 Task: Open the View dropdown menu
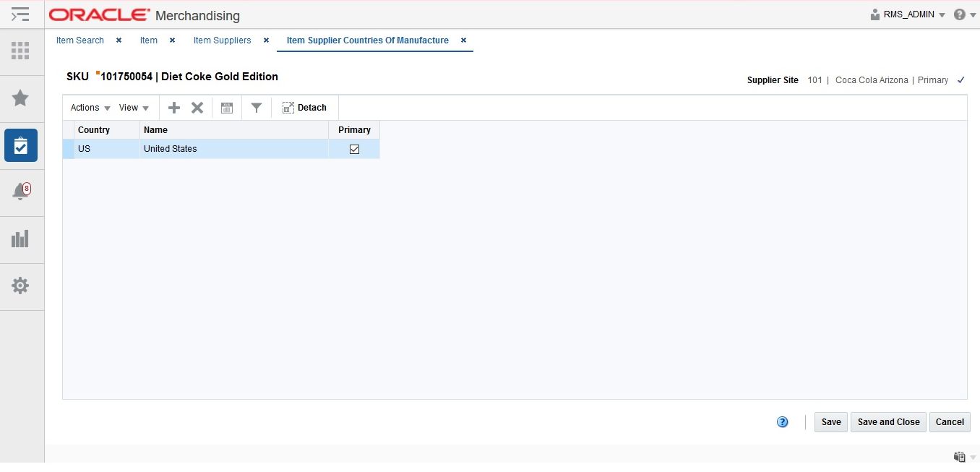coord(134,108)
